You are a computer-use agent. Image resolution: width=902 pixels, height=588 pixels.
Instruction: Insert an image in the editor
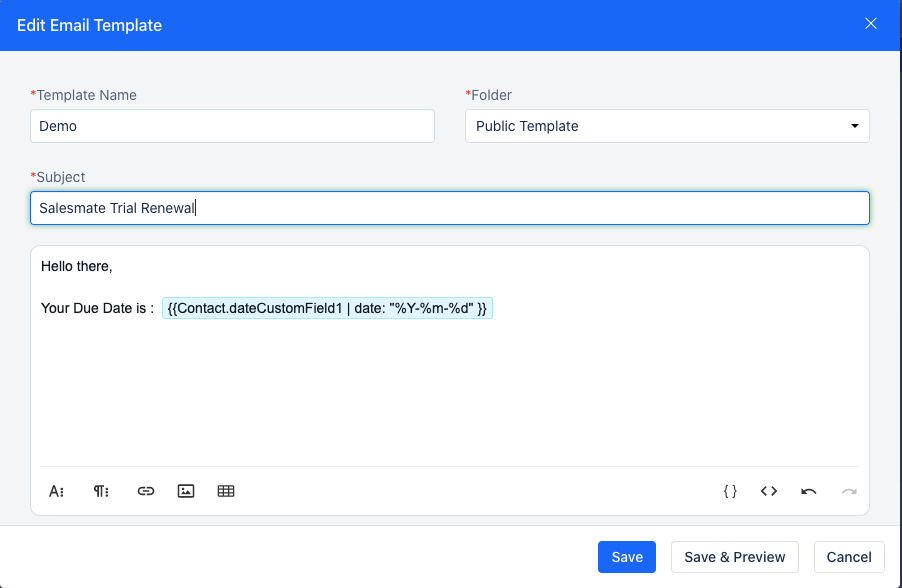(x=186, y=491)
